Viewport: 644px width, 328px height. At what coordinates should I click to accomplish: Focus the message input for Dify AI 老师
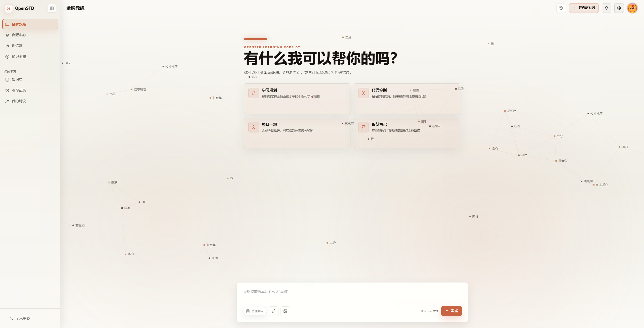click(x=352, y=295)
